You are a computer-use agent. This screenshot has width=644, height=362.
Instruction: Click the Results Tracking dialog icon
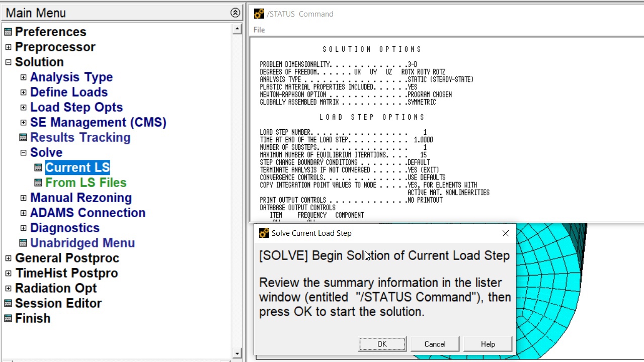point(23,138)
